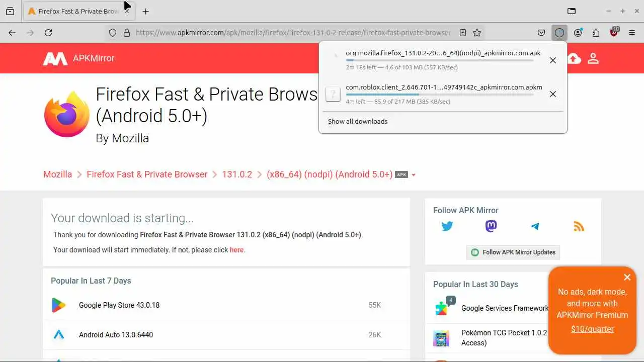Expand the APK variant dropdown arrow
This screenshot has height=362, width=644.
[x=414, y=175]
